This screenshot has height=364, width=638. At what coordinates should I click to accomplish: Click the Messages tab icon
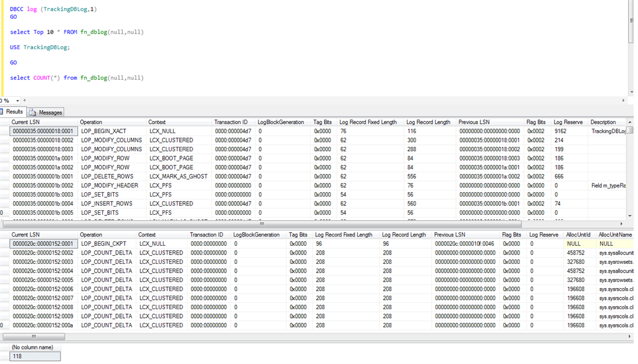point(33,113)
